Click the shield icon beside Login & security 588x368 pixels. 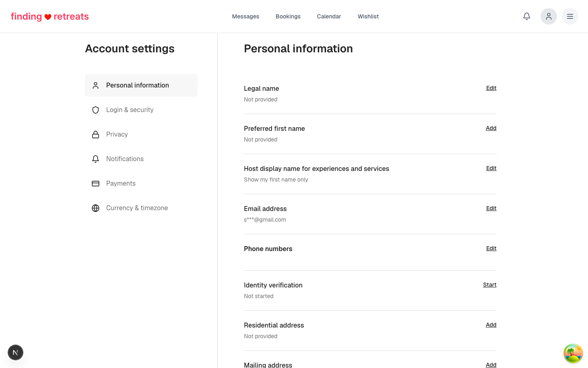pyautogui.click(x=96, y=110)
